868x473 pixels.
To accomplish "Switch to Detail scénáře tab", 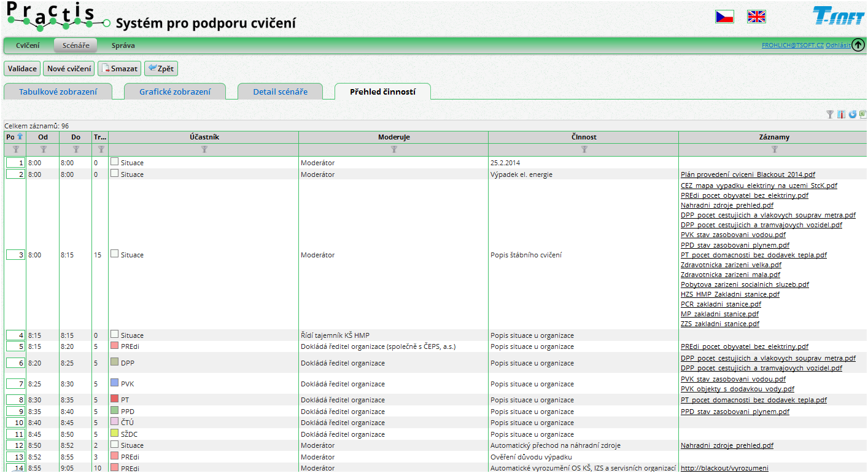I will pos(280,92).
